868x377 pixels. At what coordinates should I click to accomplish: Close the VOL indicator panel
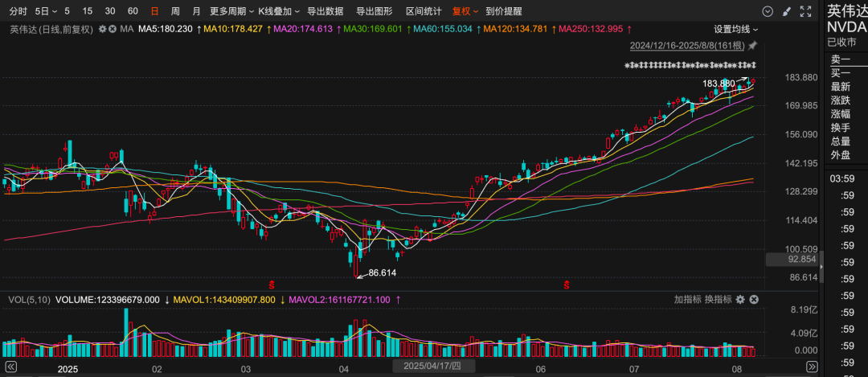(754, 299)
